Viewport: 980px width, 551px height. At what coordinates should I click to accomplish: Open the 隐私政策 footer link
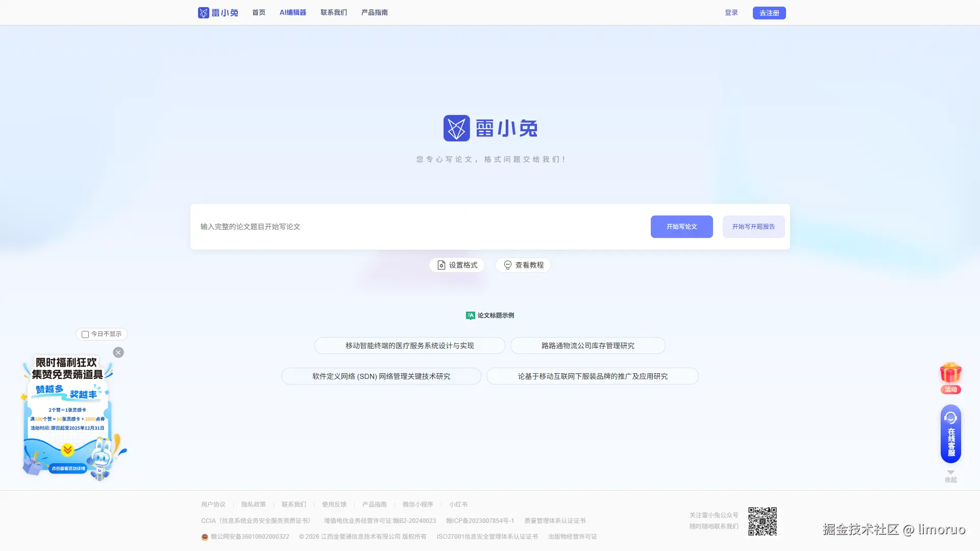[x=253, y=504]
